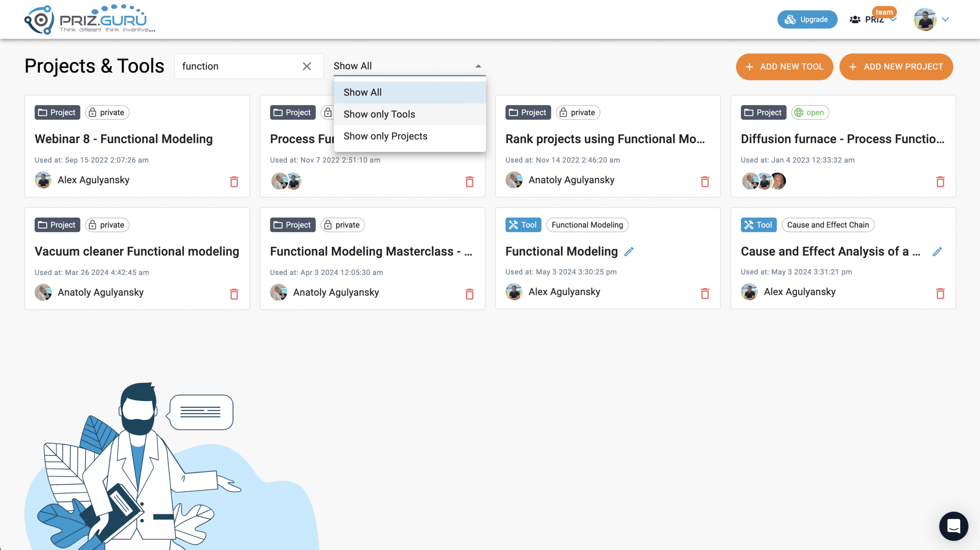980x550 pixels.
Task: Click the Tool icon badge on Functional Modeling card
Action: pyautogui.click(x=523, y=225)
